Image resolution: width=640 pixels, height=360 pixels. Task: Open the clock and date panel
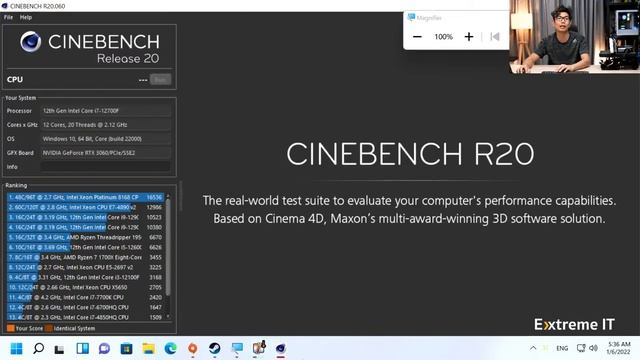619,348
